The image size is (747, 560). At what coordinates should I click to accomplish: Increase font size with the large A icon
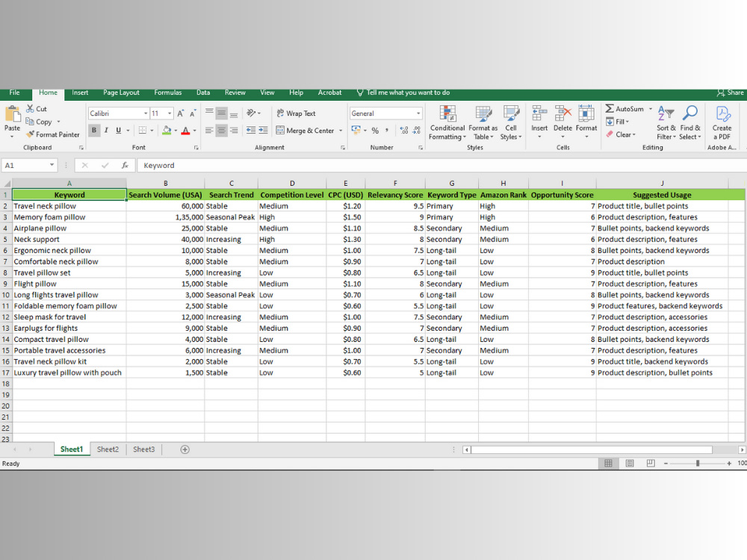coord(181,113)
